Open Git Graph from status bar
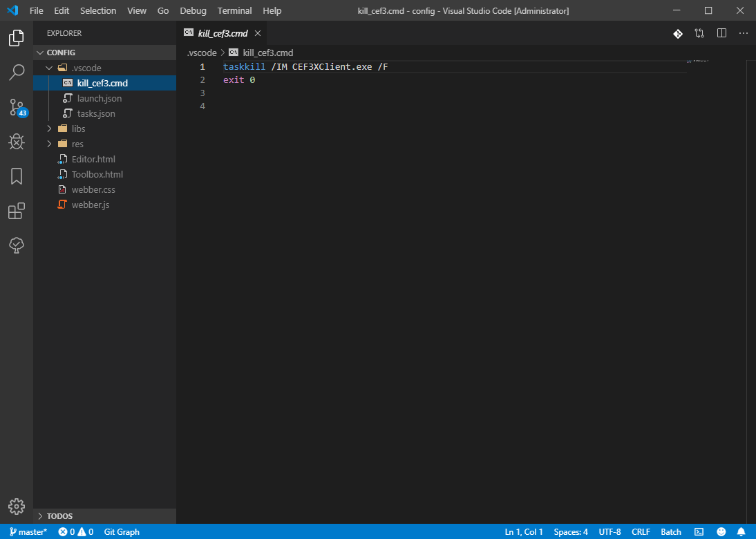 122,532
